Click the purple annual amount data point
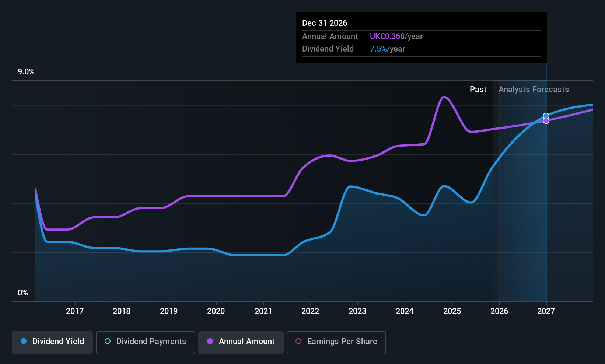The height and width of the screenshot is (364, 605). (x=546, y=121)
